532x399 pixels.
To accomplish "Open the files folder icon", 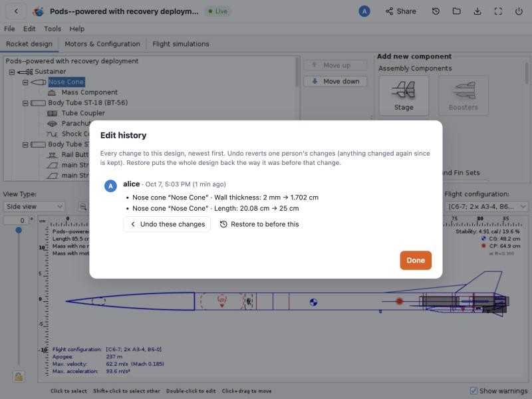I will 457,11.
